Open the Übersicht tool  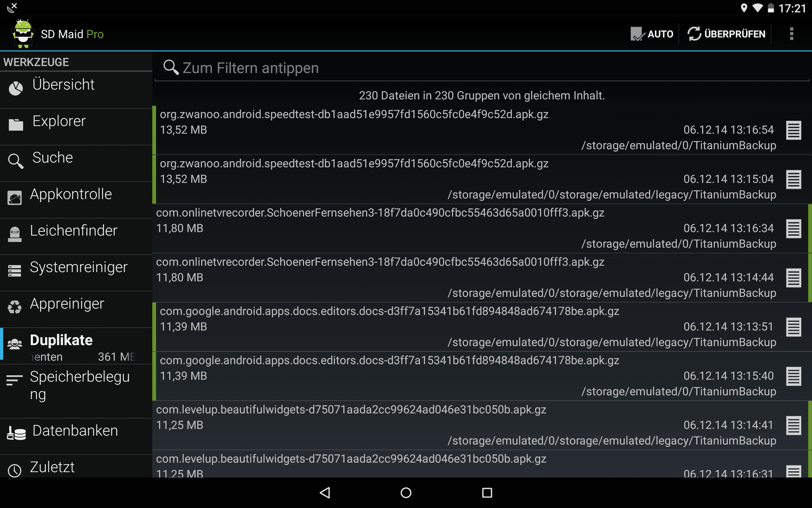point(76,90)
